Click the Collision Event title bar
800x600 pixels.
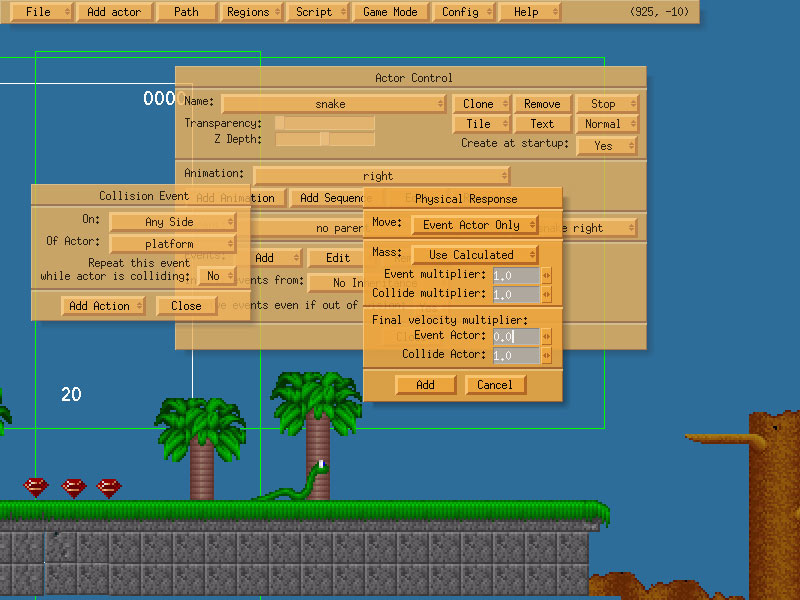pyautogui.click(x=141, y=195)
